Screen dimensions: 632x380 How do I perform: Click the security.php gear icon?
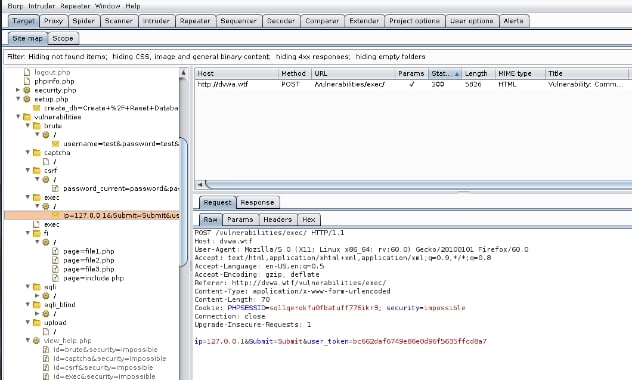(x=27, y=90)
